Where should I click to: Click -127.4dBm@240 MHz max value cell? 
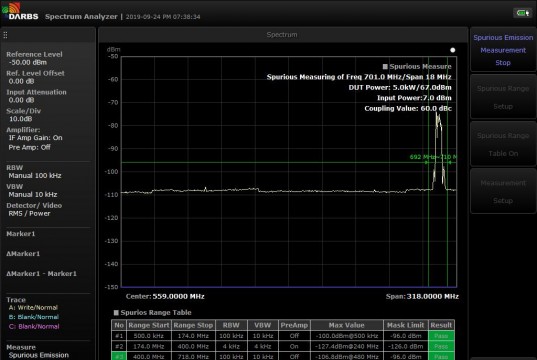coord(347,346)
